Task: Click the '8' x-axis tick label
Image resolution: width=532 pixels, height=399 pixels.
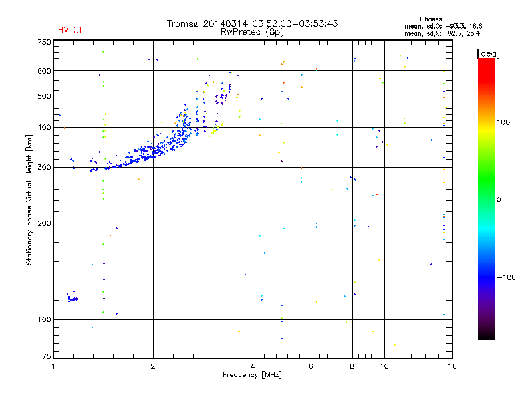Action: (352, 366)
